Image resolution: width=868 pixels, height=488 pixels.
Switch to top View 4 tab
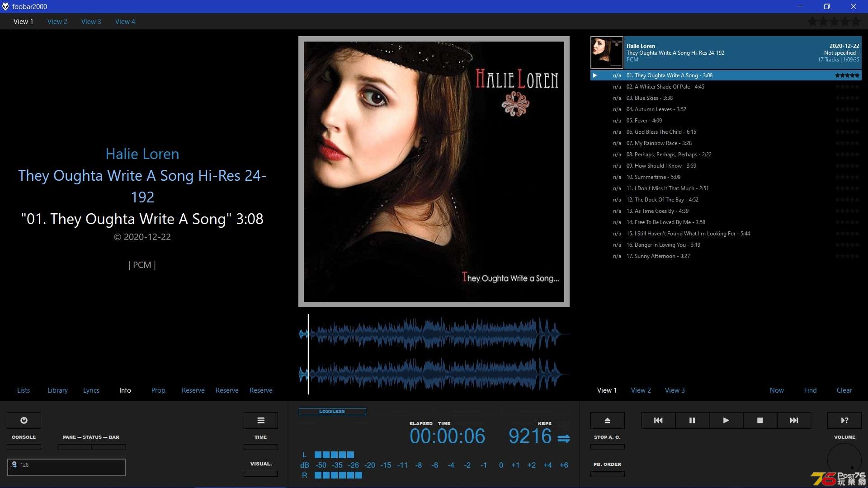point(125,21)
